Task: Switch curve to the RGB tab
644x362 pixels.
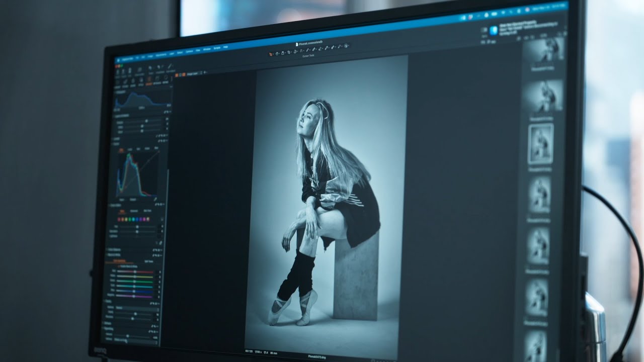Action: 122,150
